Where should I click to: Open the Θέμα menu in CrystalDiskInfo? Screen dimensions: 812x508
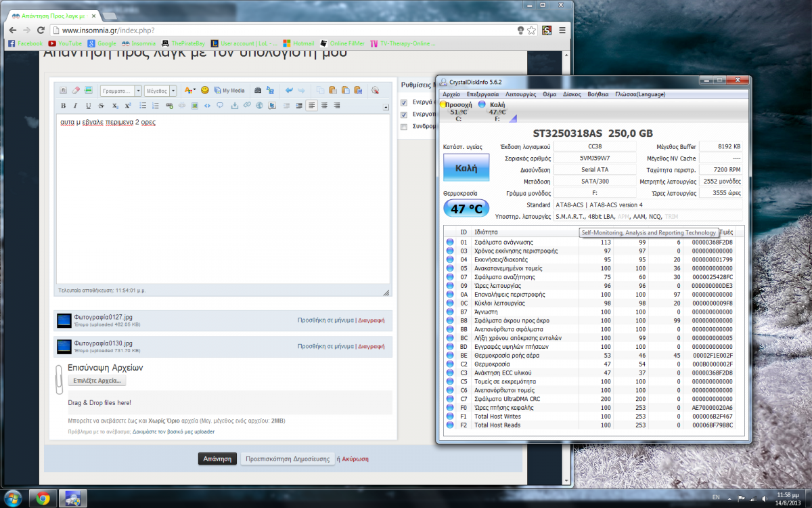click(x=549, y=94)
